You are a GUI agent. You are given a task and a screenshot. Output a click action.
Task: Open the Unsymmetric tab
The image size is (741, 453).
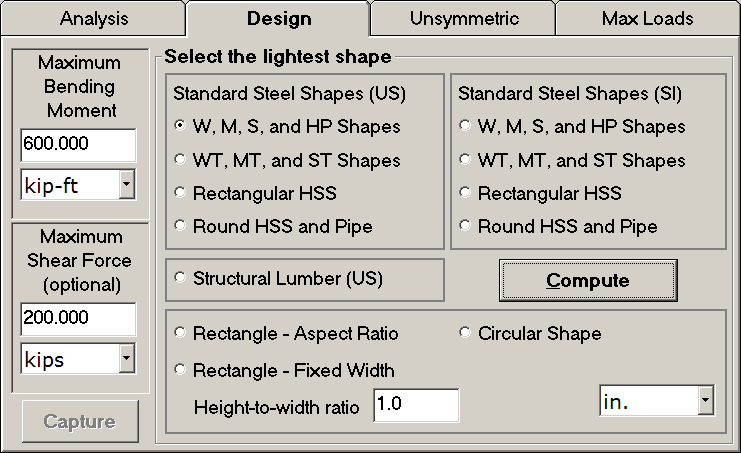[463, 18]
